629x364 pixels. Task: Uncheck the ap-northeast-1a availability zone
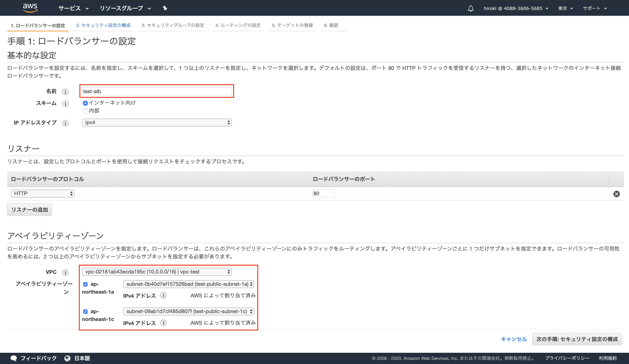pos(85,284)
